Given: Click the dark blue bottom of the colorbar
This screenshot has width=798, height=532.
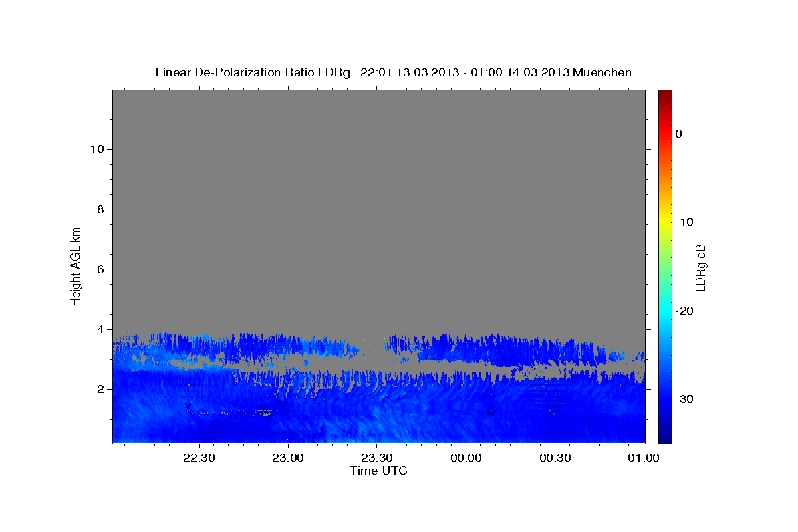Looking at the screenshot, I should point(665,438).
